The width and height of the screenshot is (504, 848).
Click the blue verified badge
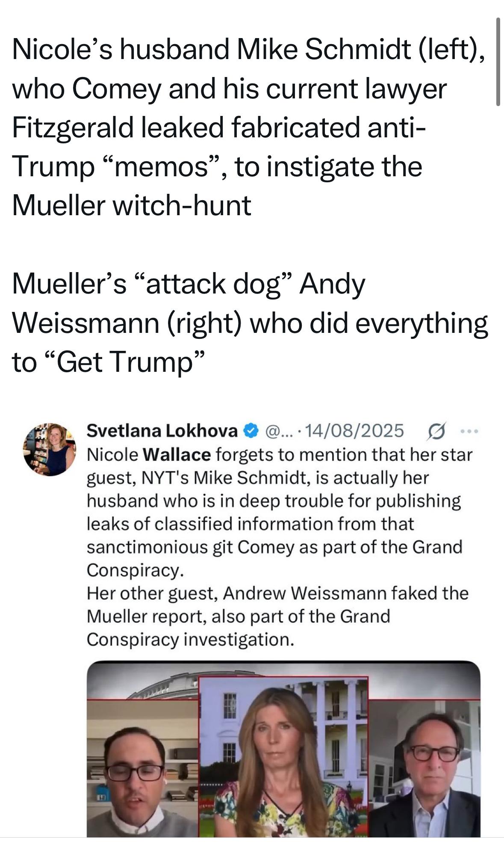coord(251,430)
